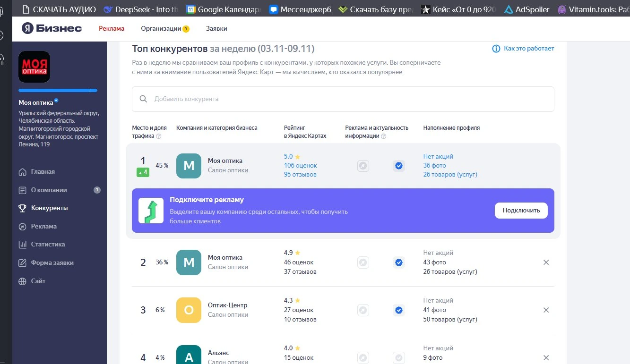This screenshot has width=630, height=364.
Task: Click the ad status icon in the 36 % row
Action: click(x=363, y=262)
